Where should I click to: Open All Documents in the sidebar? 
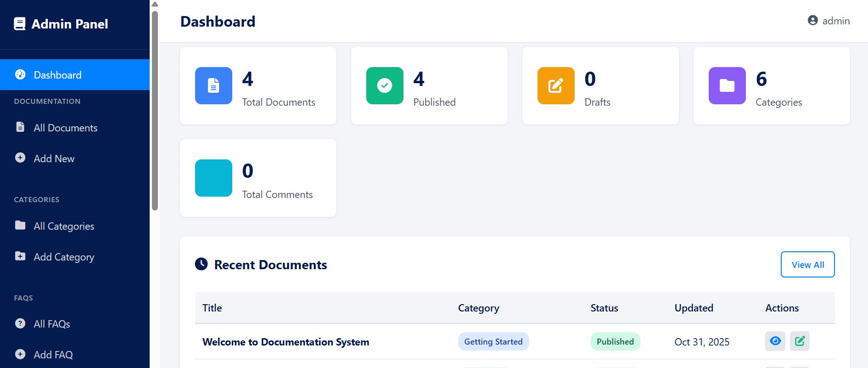point(65,128)
